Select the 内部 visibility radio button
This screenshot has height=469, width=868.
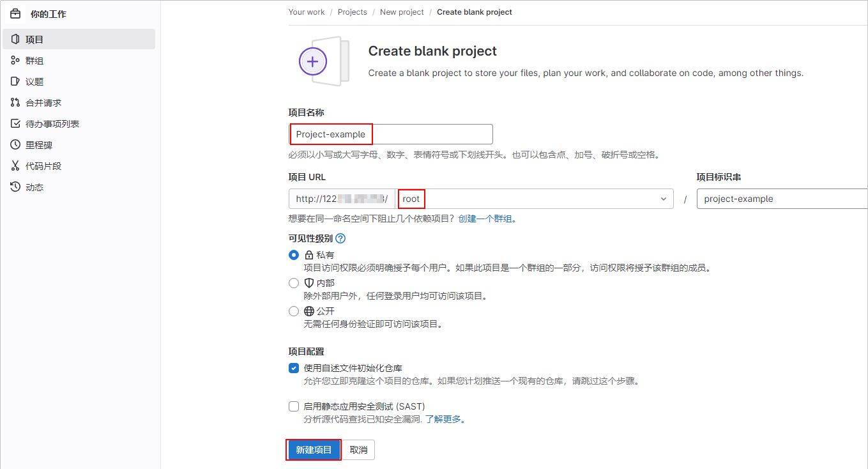pos(294,283)
